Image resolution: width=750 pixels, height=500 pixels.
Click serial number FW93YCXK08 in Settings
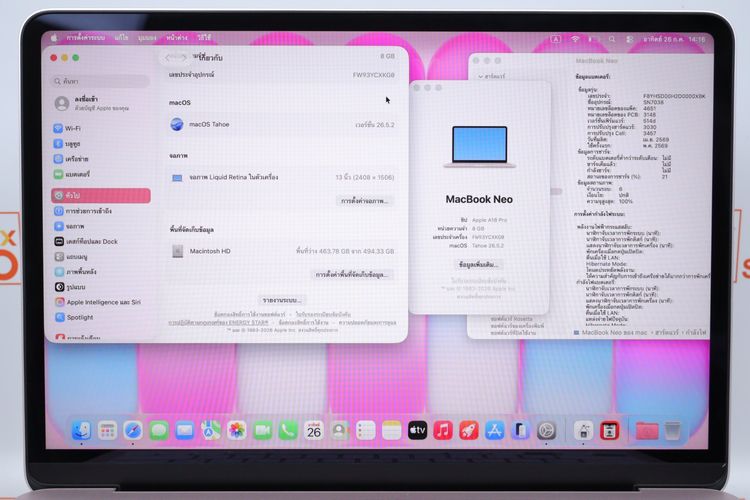374,75
